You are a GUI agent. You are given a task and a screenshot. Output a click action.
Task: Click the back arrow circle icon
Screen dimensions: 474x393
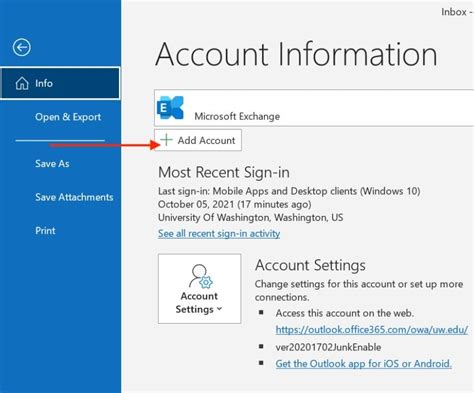click(x=22, y=47)
